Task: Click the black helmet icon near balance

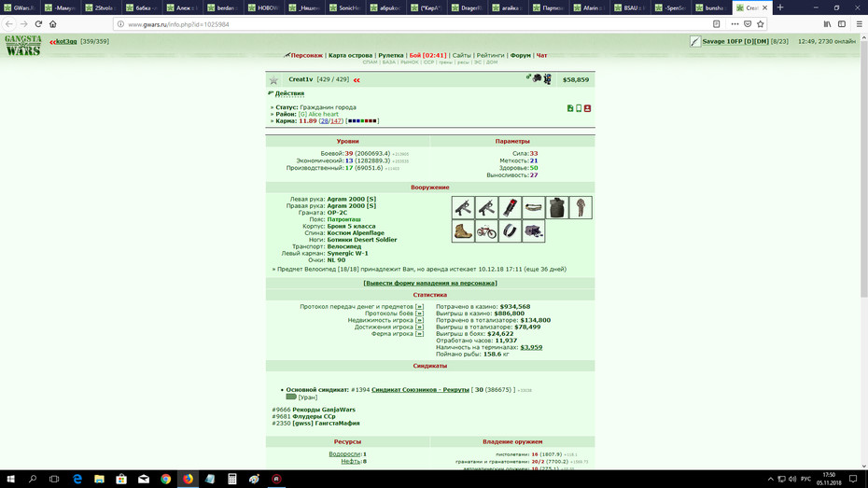Action: 537,78
